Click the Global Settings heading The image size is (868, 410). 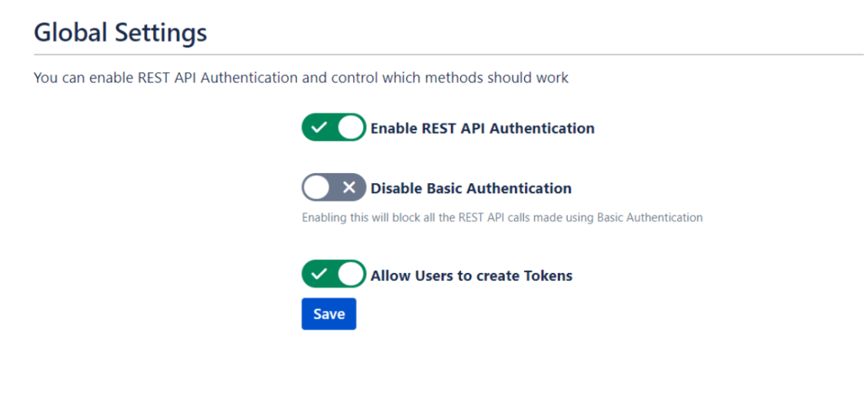click(121, 32)
